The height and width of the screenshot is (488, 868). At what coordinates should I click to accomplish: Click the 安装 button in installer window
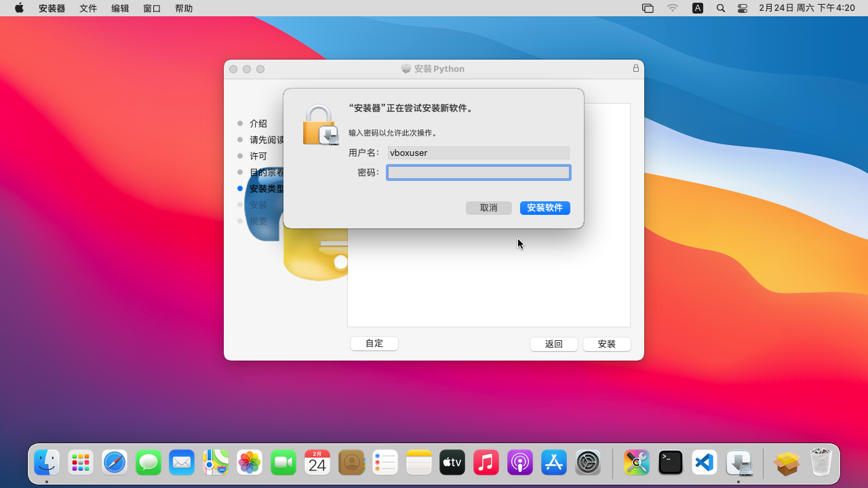click(x=607, y=344)
